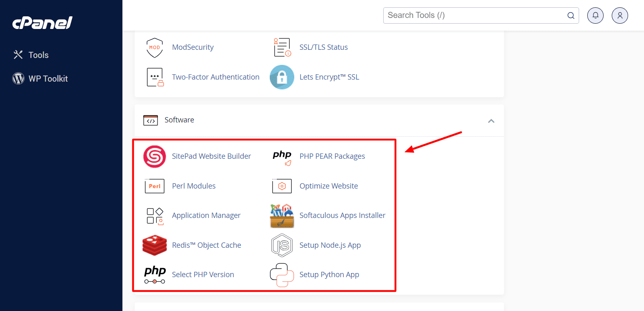This screenshot has height=311, width=644.
Task: Open the Lets Encrypt padlock icon
Action: click(x=282, y=77)
